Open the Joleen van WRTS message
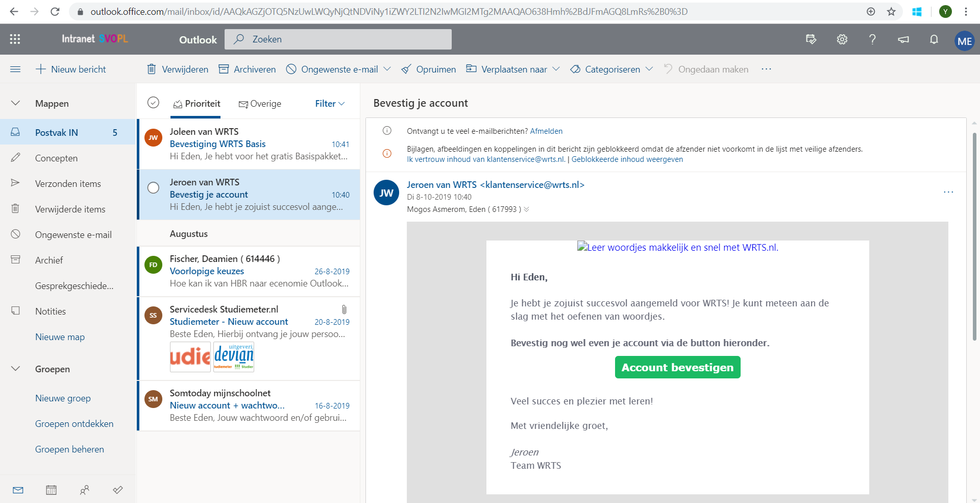Viewport: 980px width, 503px height. click(x=249, y=144)
